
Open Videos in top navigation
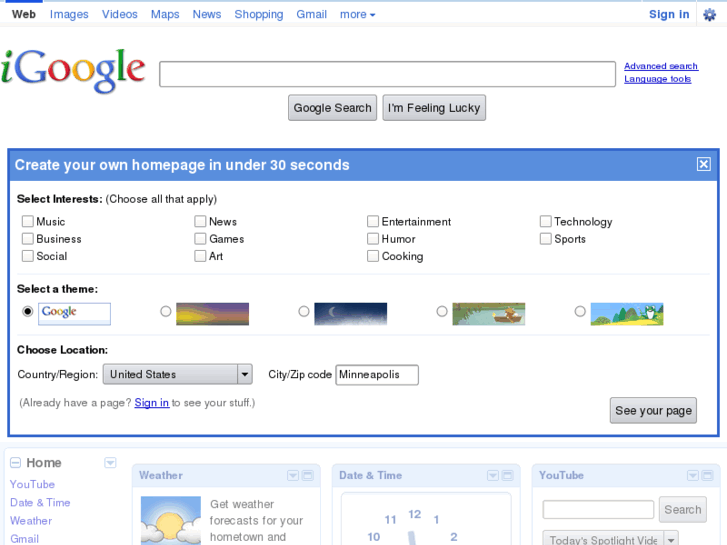(120, 14)
